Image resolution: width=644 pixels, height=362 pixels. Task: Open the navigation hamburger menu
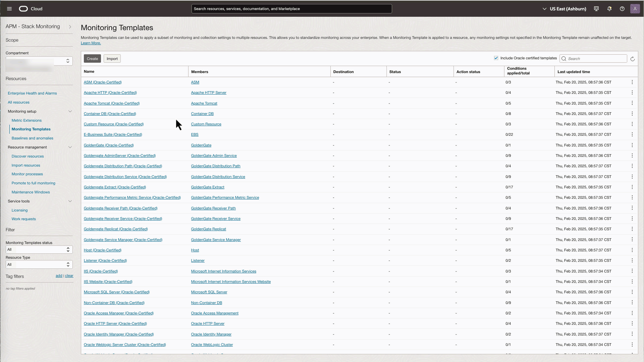click(9, 9)
